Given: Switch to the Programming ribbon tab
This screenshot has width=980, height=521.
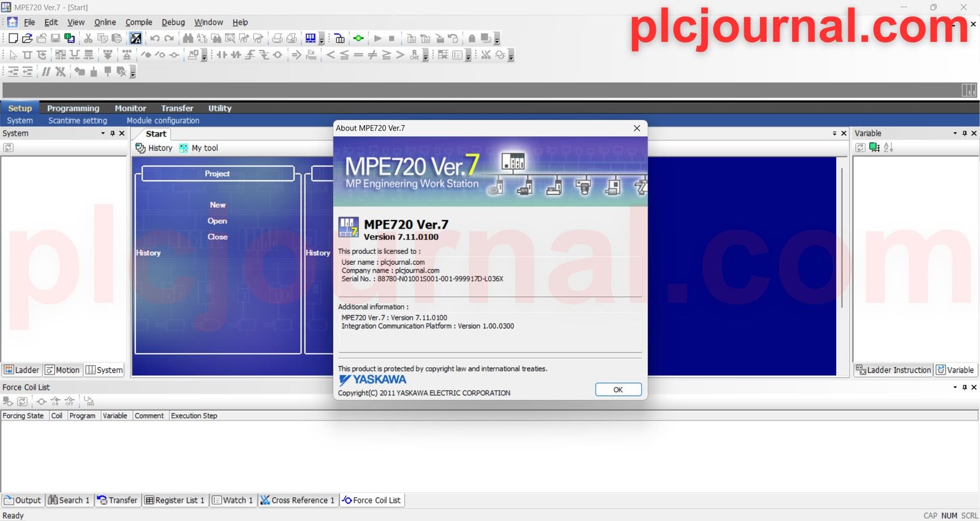Looking at the screenshot, I should [x=73, y=108].
